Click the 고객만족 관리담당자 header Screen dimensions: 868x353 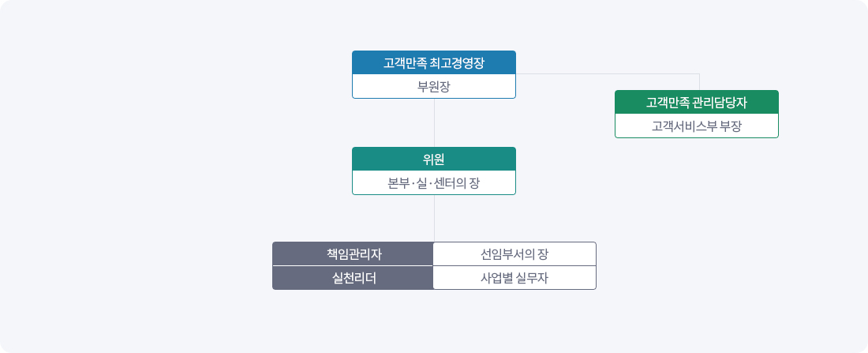(696, 102)
